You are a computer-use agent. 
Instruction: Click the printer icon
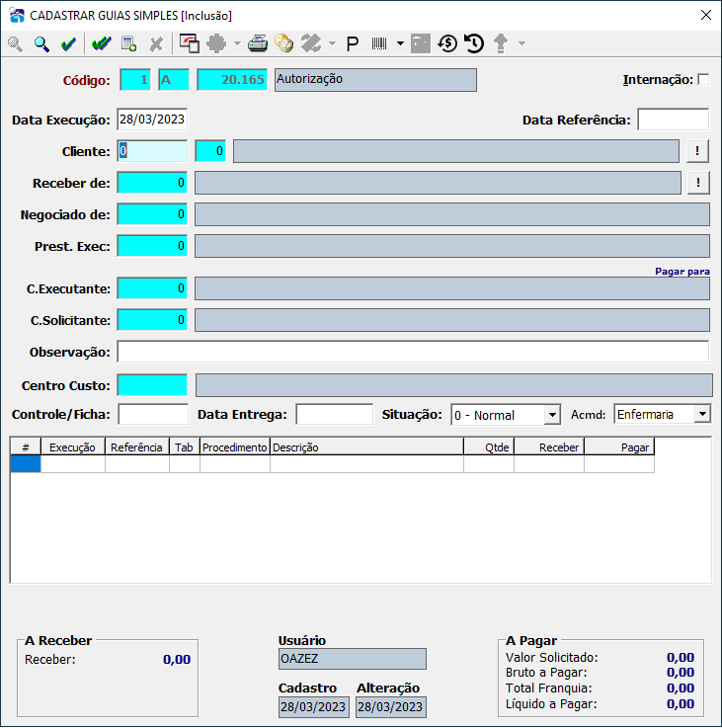click(258, 43)
